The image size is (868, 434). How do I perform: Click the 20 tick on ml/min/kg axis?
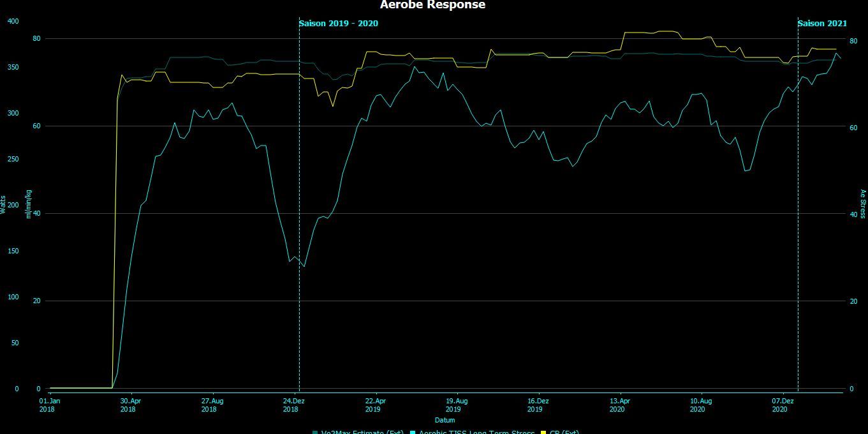click(x=36, y=301)
